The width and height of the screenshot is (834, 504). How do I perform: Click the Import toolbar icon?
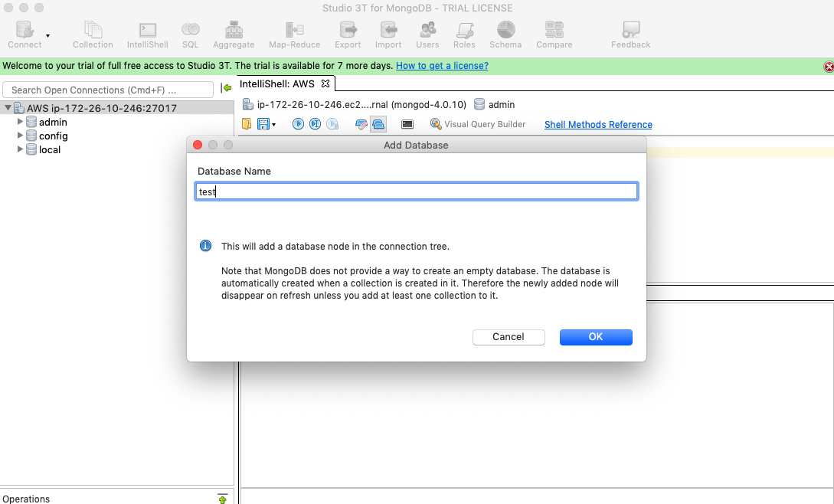click(388, 34)
